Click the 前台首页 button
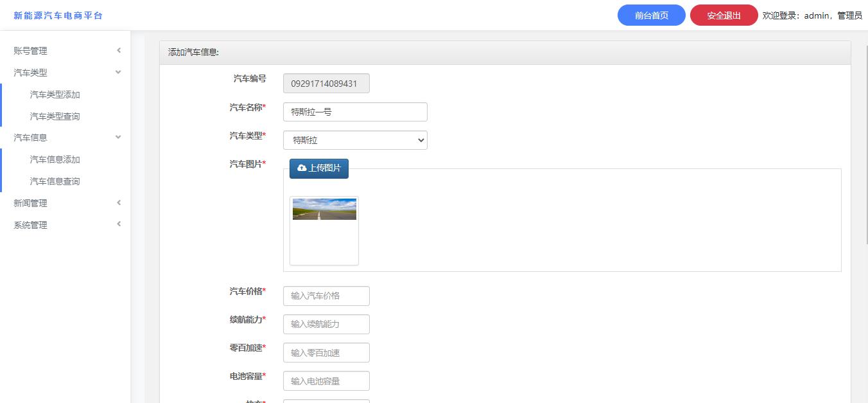The image size is (868, 403). click(x=651, y=15)
